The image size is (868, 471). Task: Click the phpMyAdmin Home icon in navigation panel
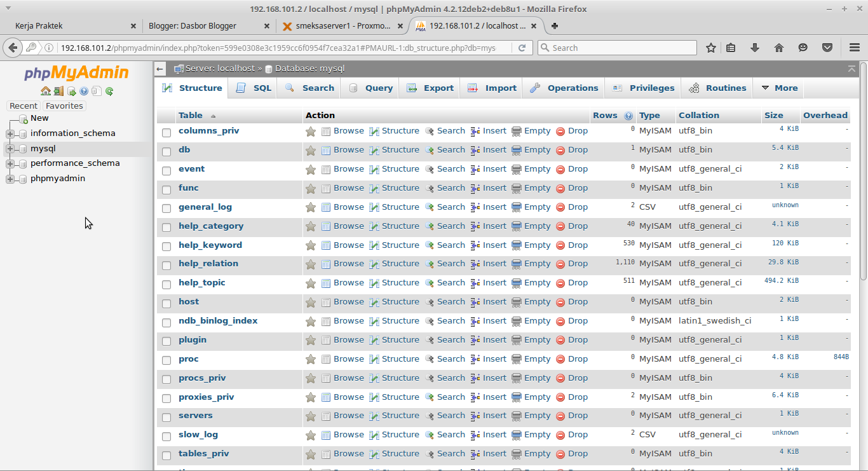(x=45, y=91)
